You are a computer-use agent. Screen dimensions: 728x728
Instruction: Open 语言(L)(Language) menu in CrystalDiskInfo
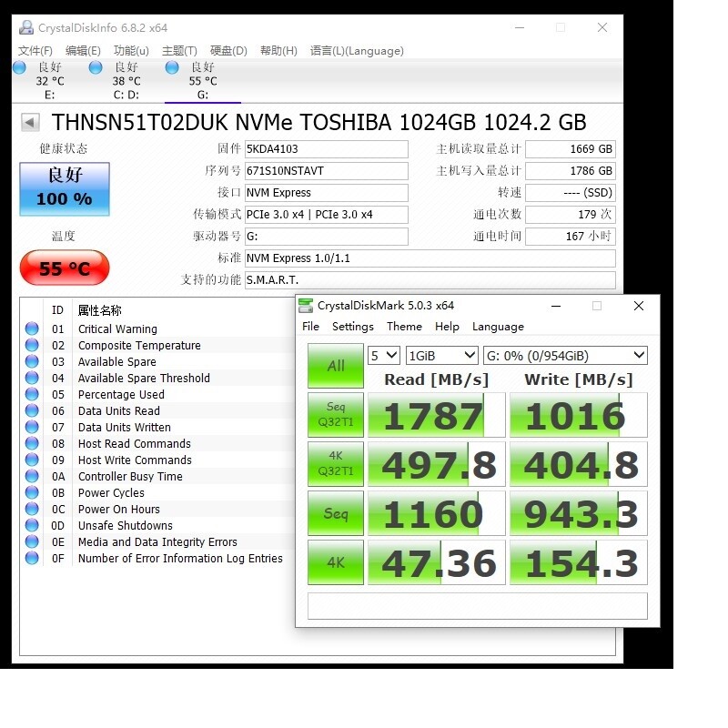click(357, 51)
